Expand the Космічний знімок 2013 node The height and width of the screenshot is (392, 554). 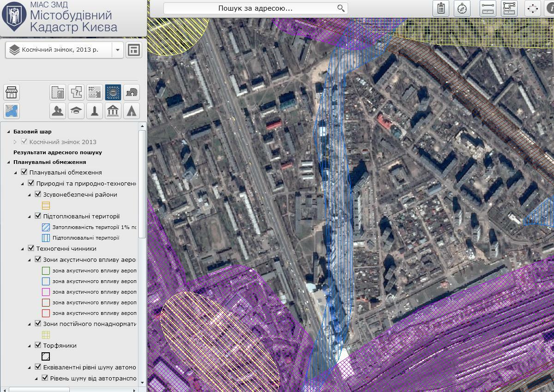point(15,142)
